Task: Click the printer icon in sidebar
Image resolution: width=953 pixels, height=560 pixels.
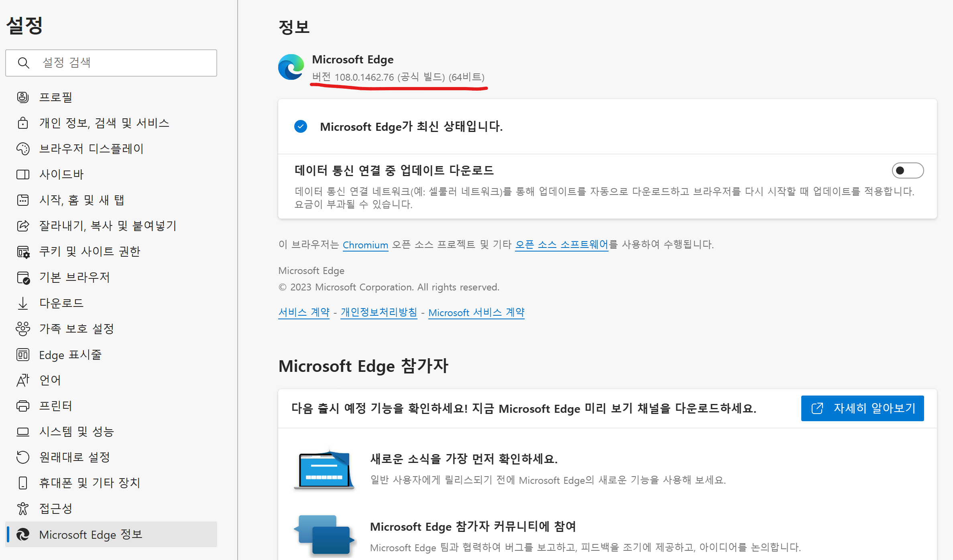Action: [23, 406]
